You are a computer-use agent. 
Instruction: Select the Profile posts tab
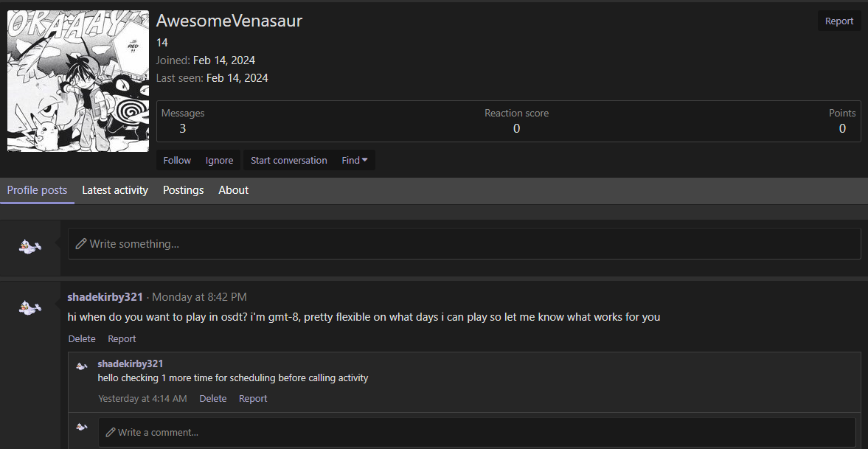click(37, 190)
